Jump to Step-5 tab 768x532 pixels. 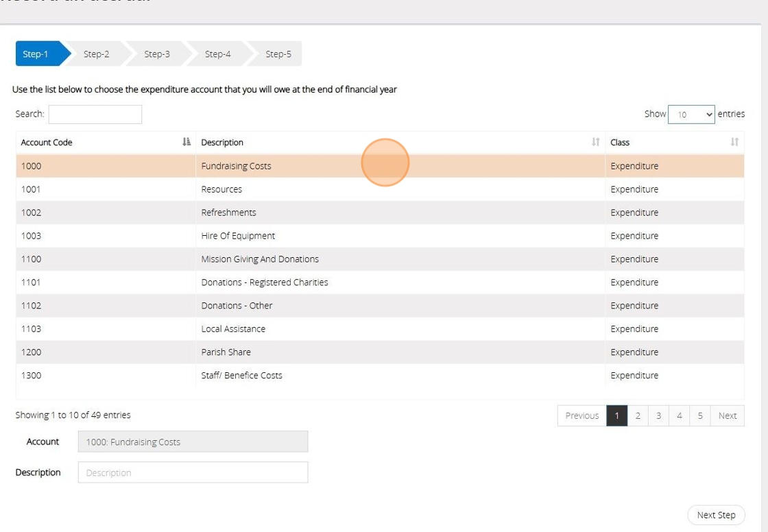[278, 54]
